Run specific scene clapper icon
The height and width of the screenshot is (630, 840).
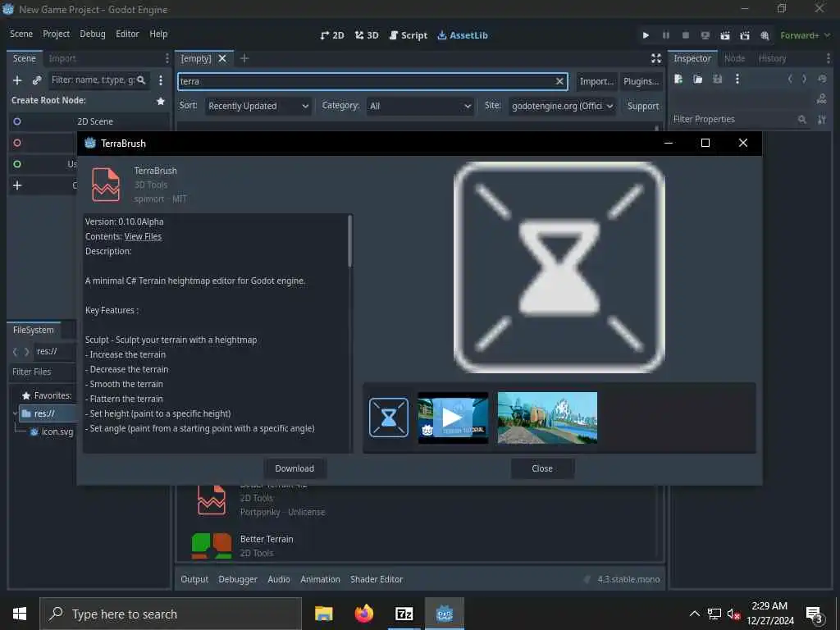point(745,35)
